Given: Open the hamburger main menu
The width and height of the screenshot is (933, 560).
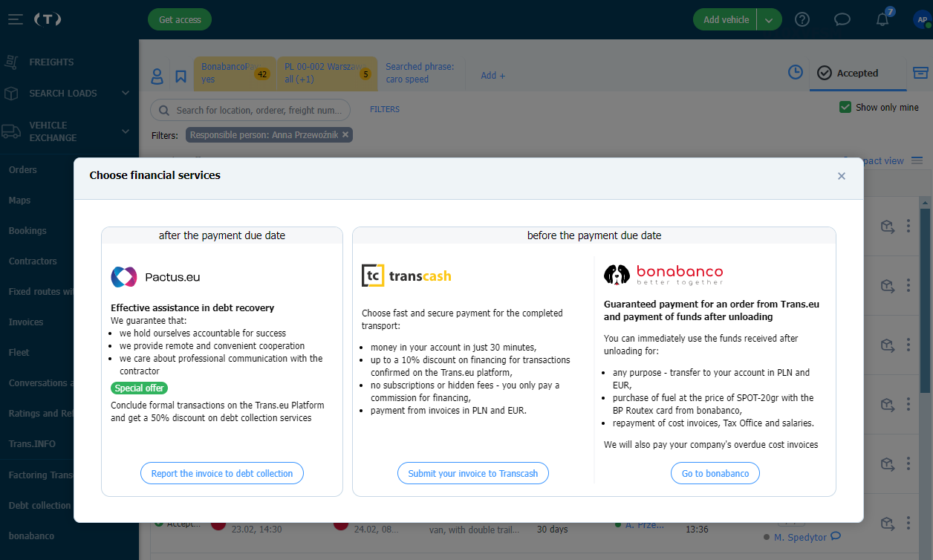Looking at the screenshot, I should 16,19.
